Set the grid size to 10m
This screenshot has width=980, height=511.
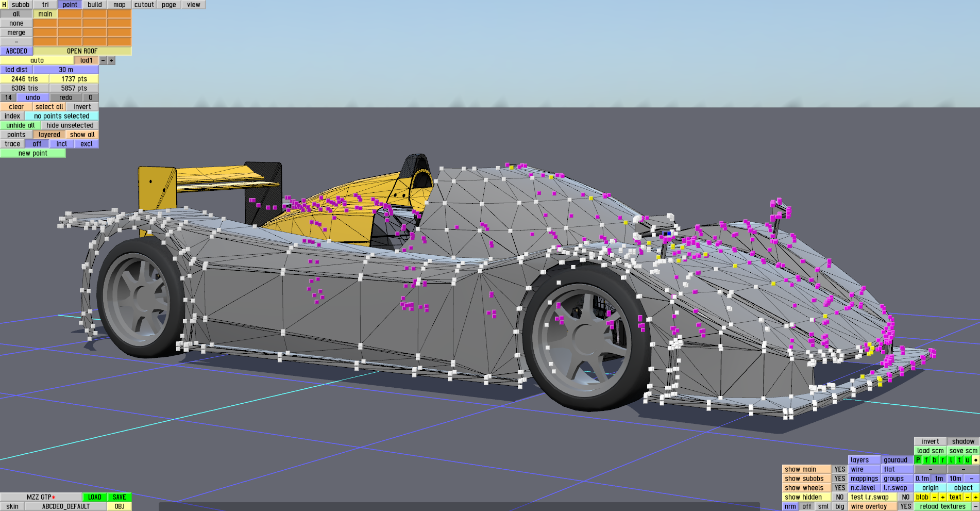coord(955,479)
